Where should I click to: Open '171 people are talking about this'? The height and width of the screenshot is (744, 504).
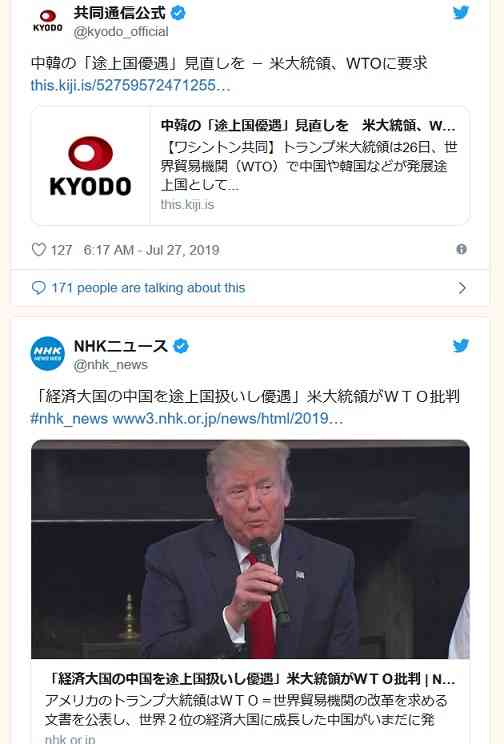[x=149, y=288]
